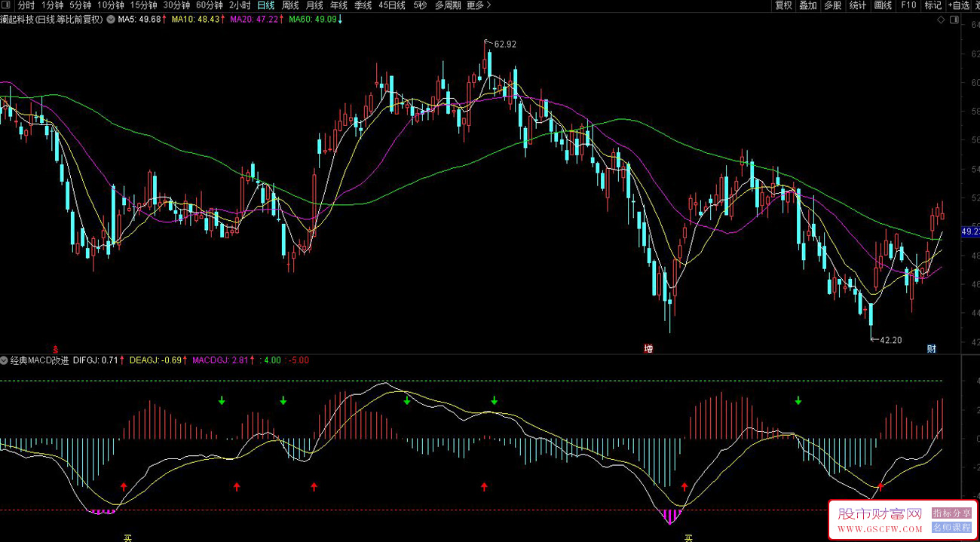Click the 62.92 high price label
The image size is (980, 542).
(x=505, y=44)
